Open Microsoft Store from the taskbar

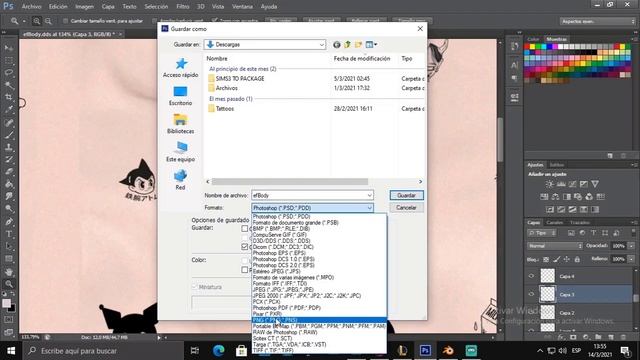coord(241,351)
